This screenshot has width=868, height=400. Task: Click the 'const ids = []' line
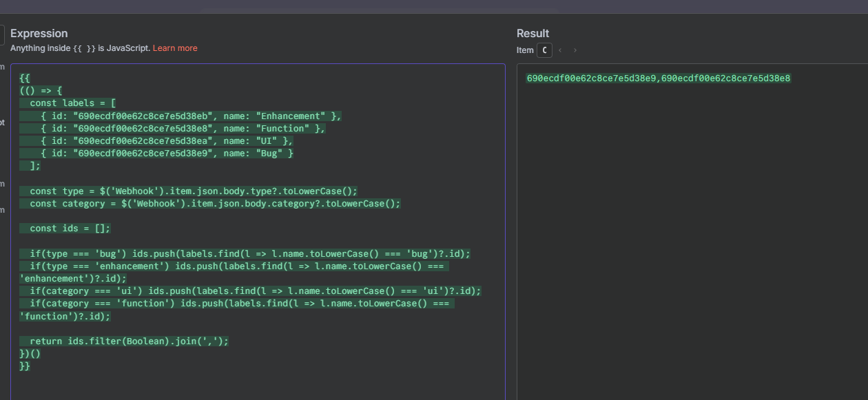click(70, 229)
